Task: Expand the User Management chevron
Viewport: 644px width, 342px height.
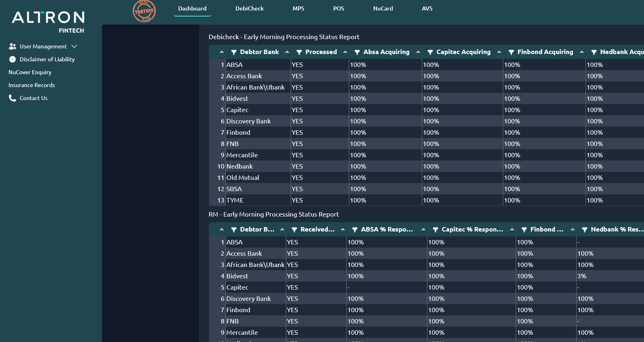Action: [x=74, y=46]
